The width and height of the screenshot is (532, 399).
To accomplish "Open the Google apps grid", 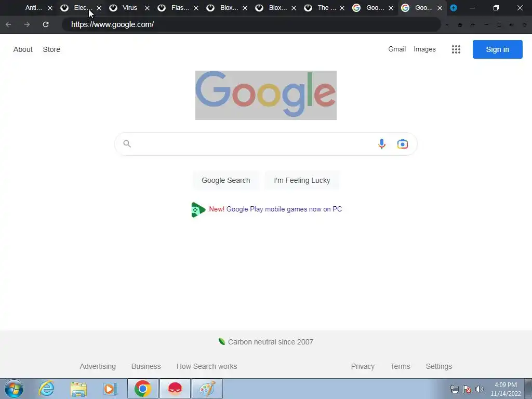I will [456, 49].
